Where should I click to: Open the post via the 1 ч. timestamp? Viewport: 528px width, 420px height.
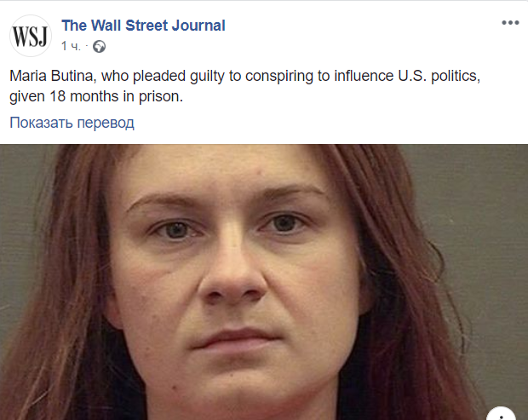(71, 47)
